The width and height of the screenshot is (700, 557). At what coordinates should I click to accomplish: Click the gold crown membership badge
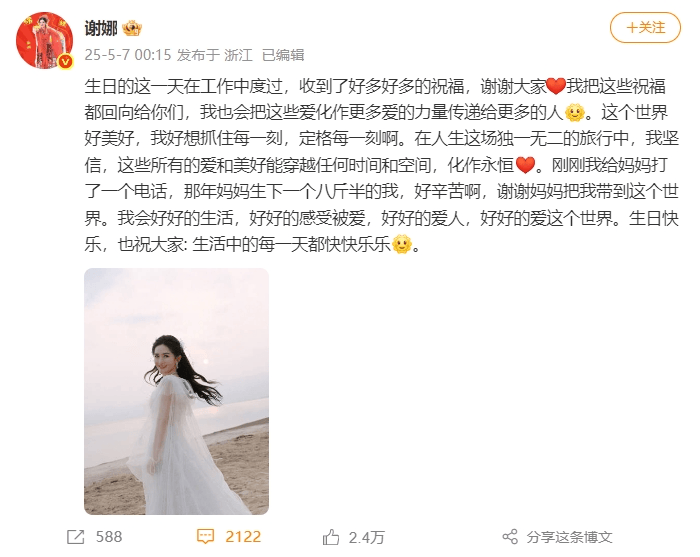pos(132,29)
